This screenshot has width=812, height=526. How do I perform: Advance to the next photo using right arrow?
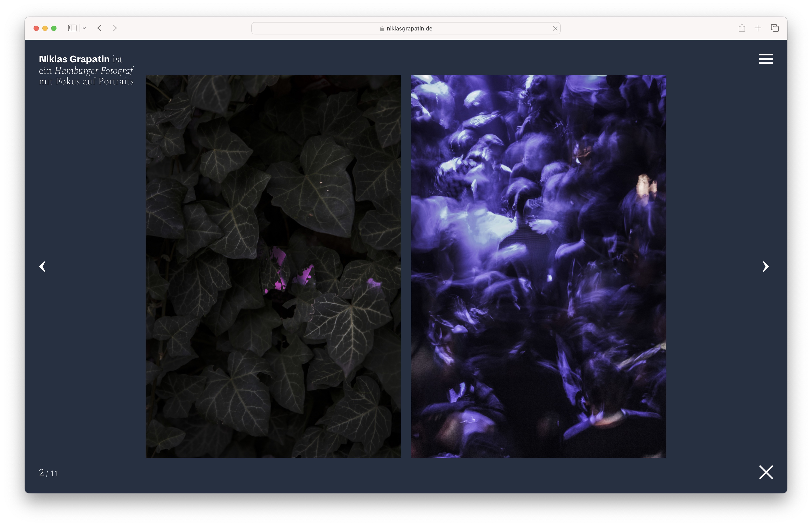766,267
